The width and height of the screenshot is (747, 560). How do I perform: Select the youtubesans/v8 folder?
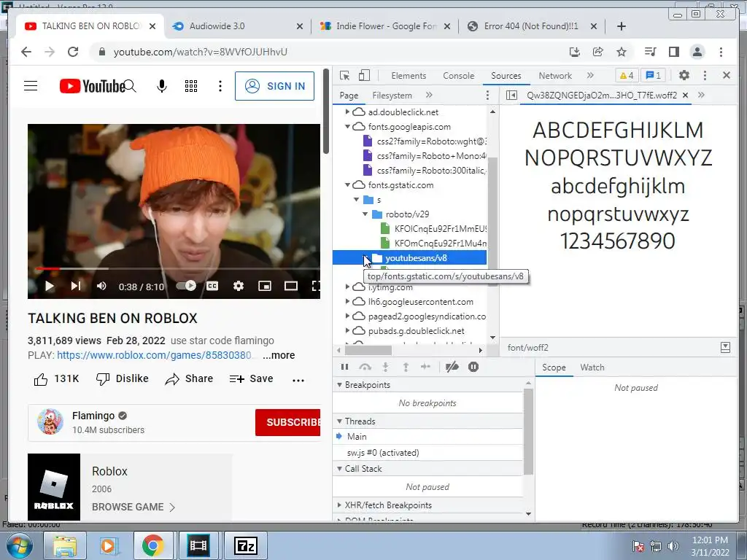click(410, 258)
